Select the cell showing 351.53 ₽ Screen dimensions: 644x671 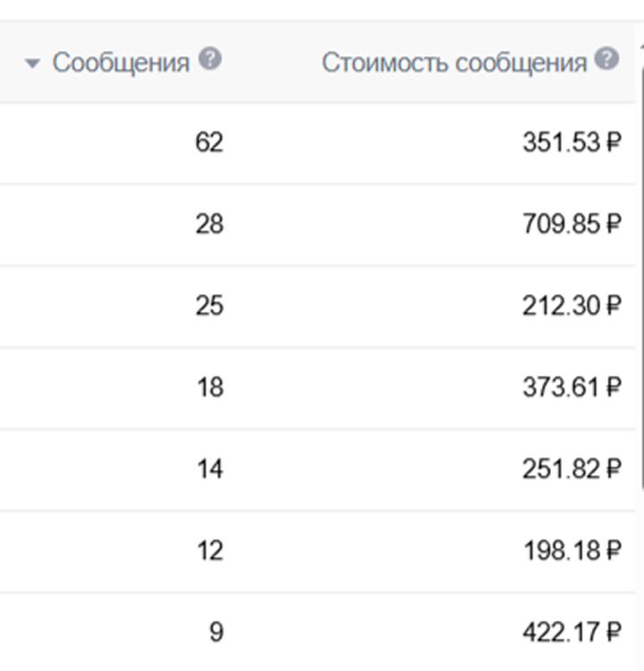(x=571, y=142)
